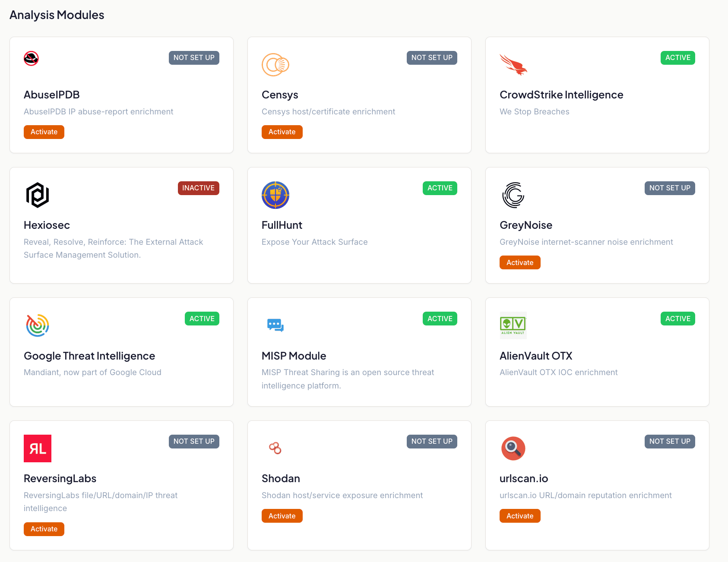Select the ReversingLabs module title
The image size is (728, 562).
[x=60, y=479]
